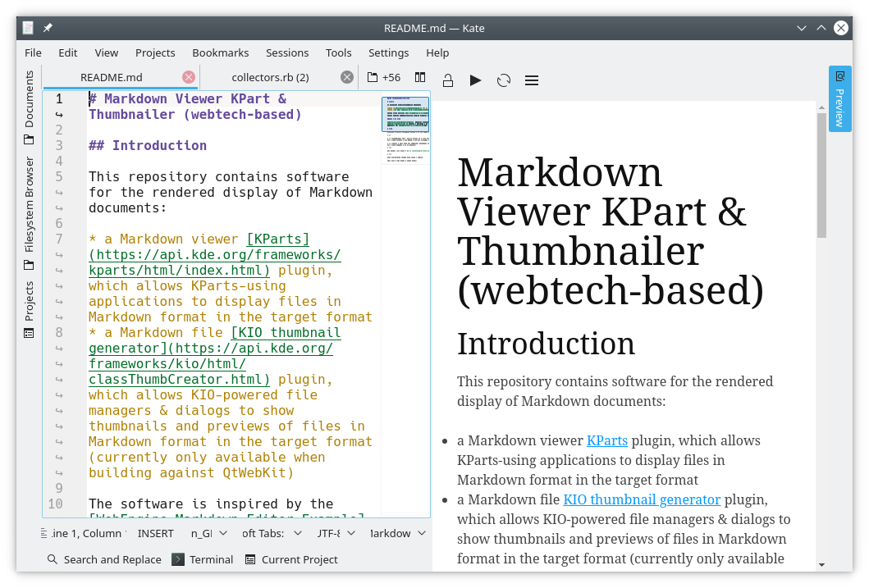Open the +56 hidden documents dropdown
Image resolution: width=869 pixels, height=588 pixels.
click(x=384, y=77)
